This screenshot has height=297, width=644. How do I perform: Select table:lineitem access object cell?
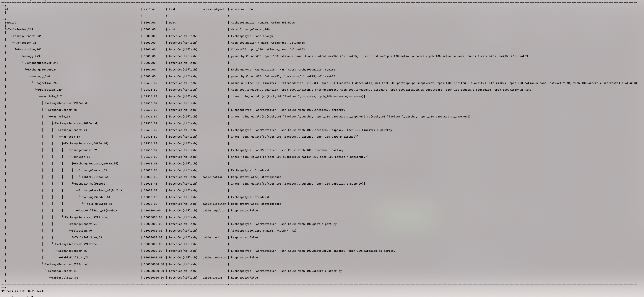click(x=214, y=204)
